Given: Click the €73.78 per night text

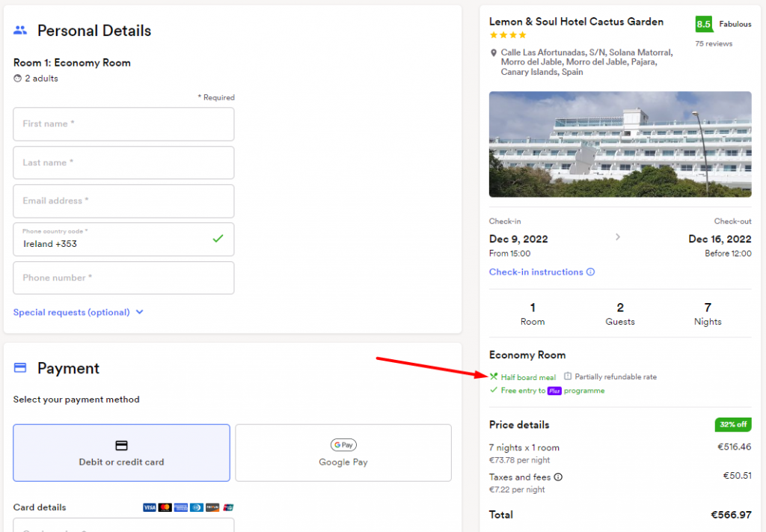Looking at the screenshot, I should point(519,459).
